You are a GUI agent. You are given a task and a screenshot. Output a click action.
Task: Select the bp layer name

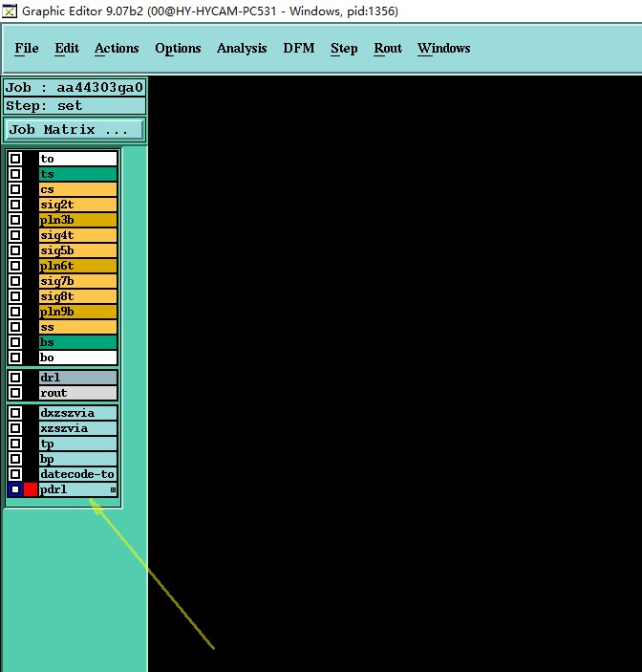(x=78, y=459)
